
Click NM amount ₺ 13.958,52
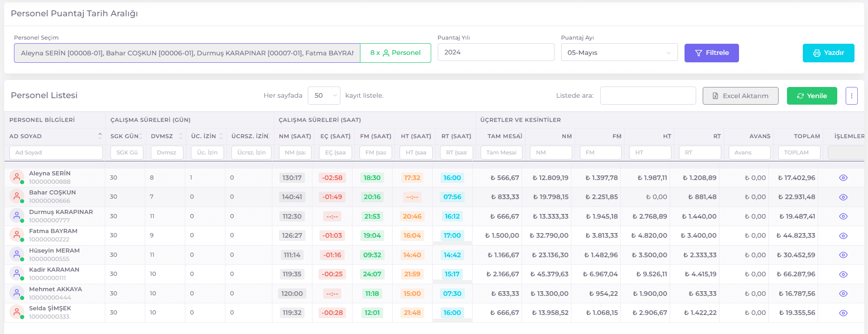tap(550, 313)
